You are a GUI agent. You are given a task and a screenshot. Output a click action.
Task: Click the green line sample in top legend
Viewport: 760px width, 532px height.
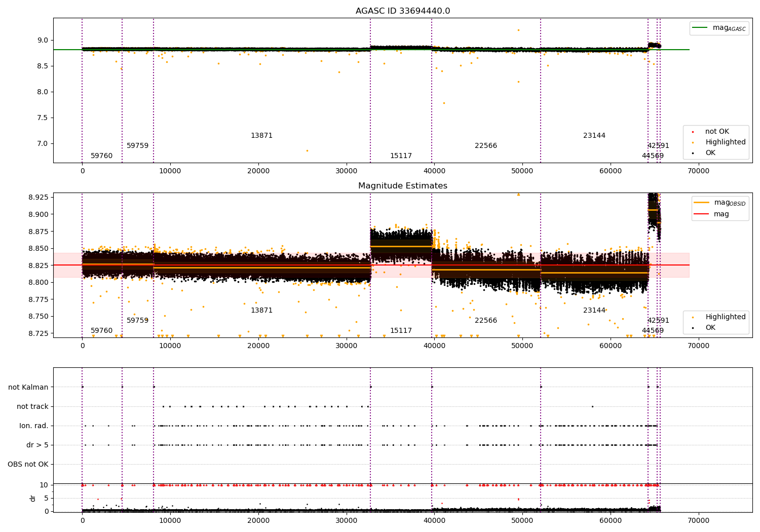[701, 28]
